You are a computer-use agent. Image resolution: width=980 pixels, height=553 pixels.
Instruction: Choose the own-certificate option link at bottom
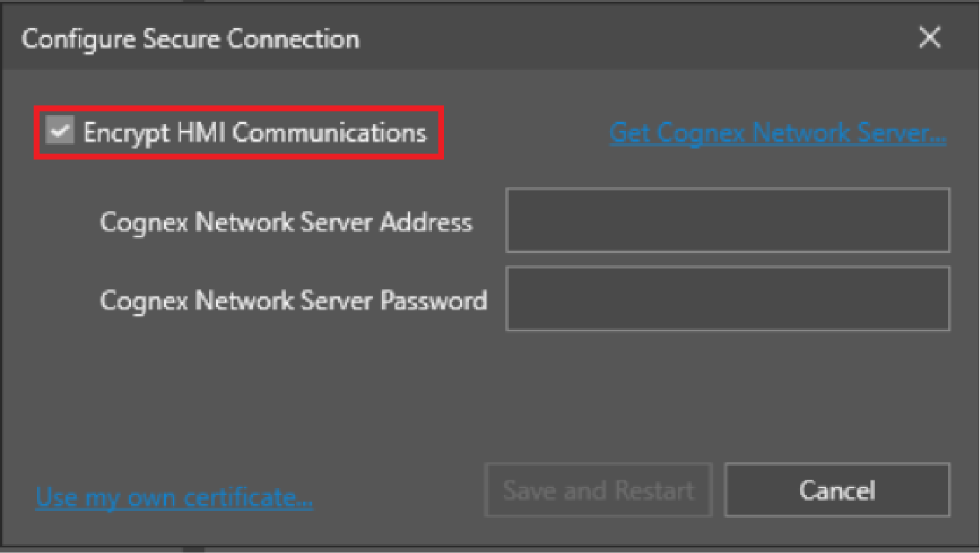click(174, 498)
